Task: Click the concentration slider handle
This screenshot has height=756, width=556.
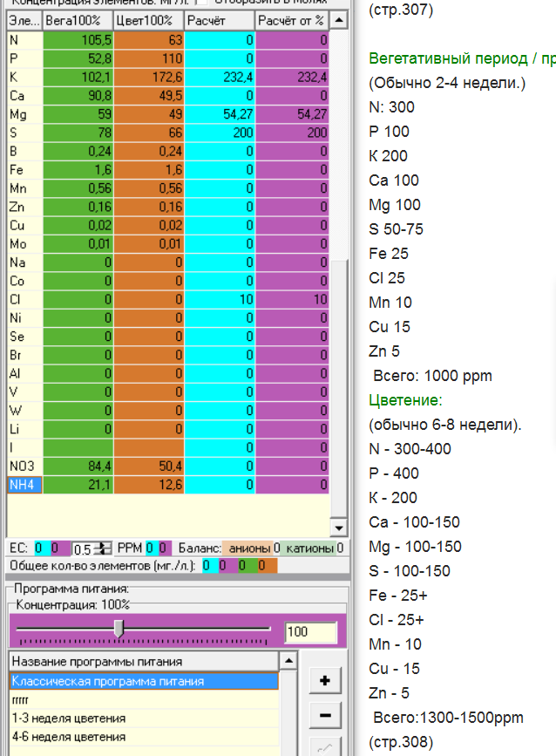Action: point(119,629)
